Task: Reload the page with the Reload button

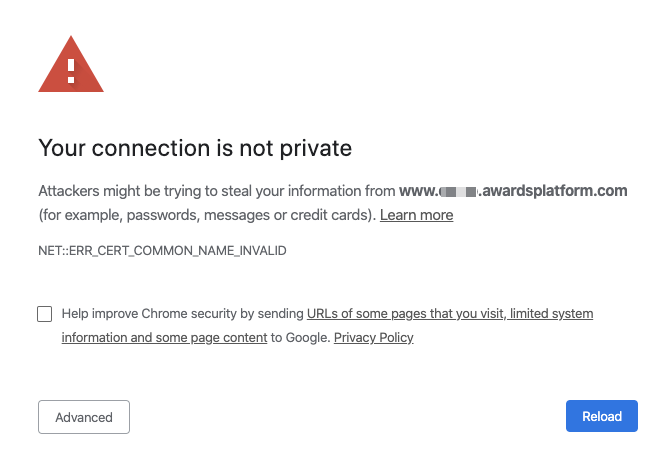Action: point(602,416)
